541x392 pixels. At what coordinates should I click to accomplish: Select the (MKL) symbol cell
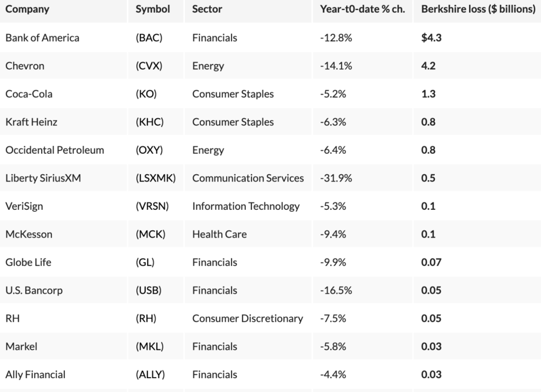tap(149, 346)
